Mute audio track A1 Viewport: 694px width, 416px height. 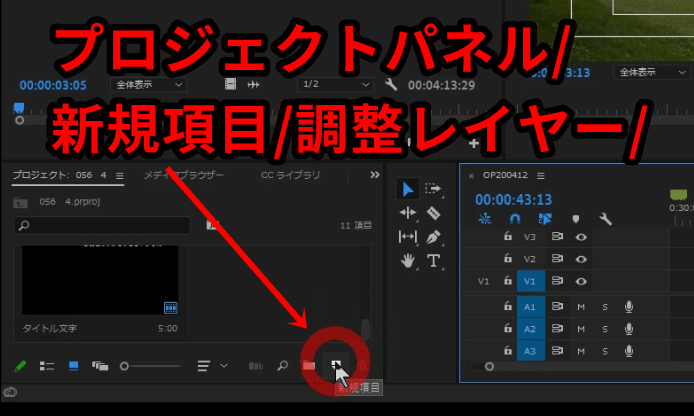[x=581, y=306]
